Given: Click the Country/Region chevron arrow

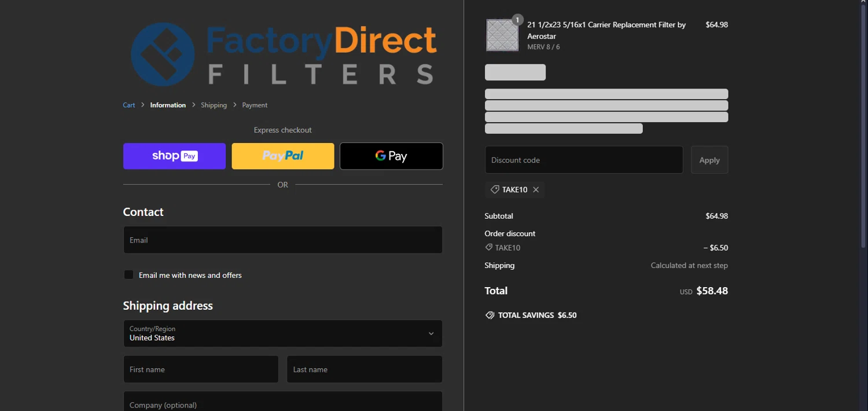Looking at the screenshot, I should tap(431, 333).
